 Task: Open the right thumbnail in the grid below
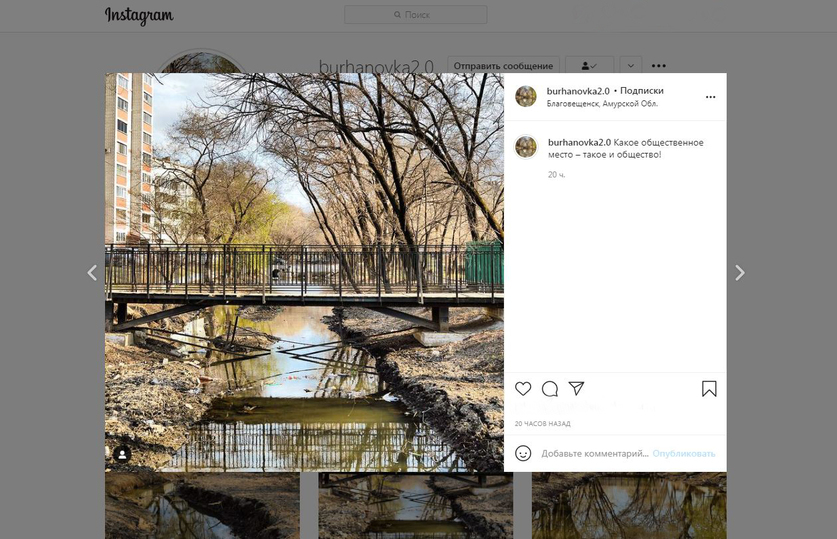point(629,505)
